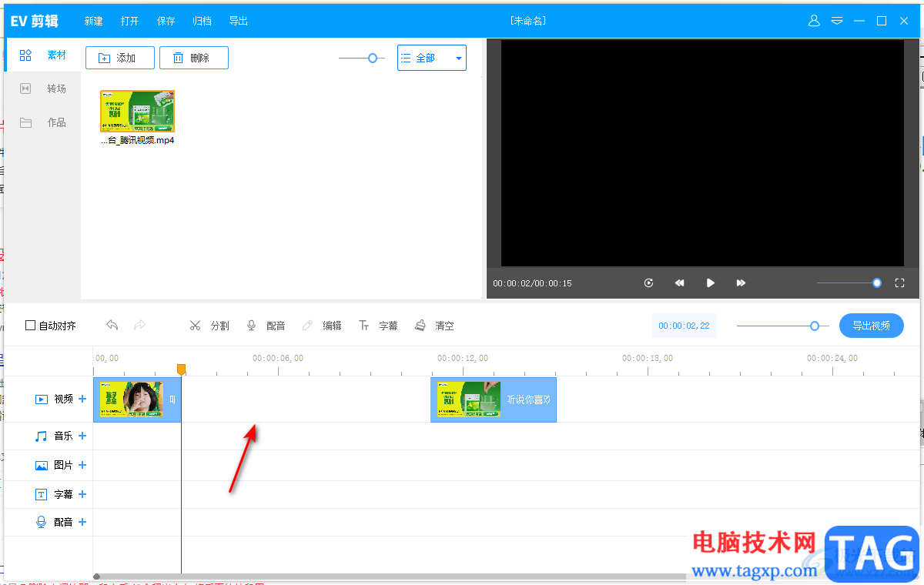Click the user account icon
This screenshot has width=924, height=585.
pos(814,21)
